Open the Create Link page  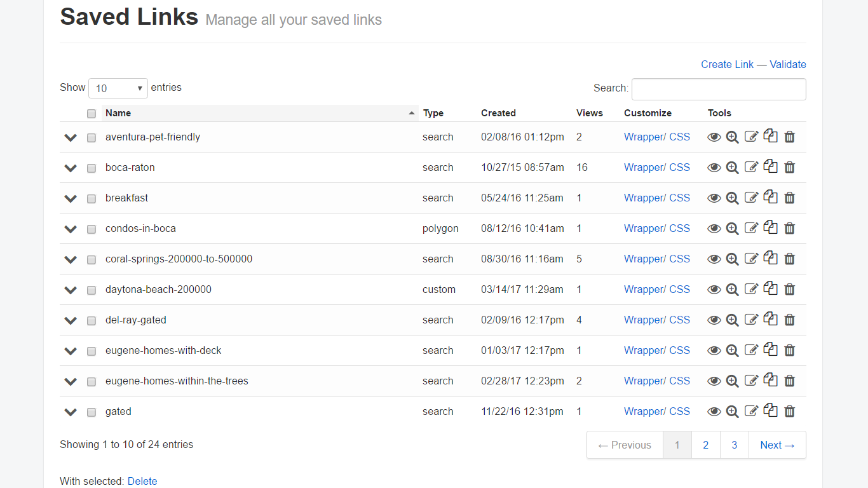point(727,64)
